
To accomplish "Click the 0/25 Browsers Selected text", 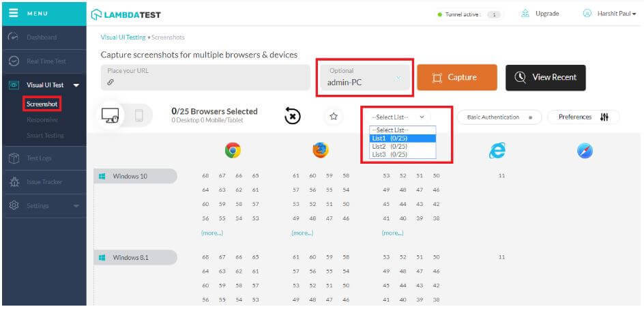I will (214, 111).
